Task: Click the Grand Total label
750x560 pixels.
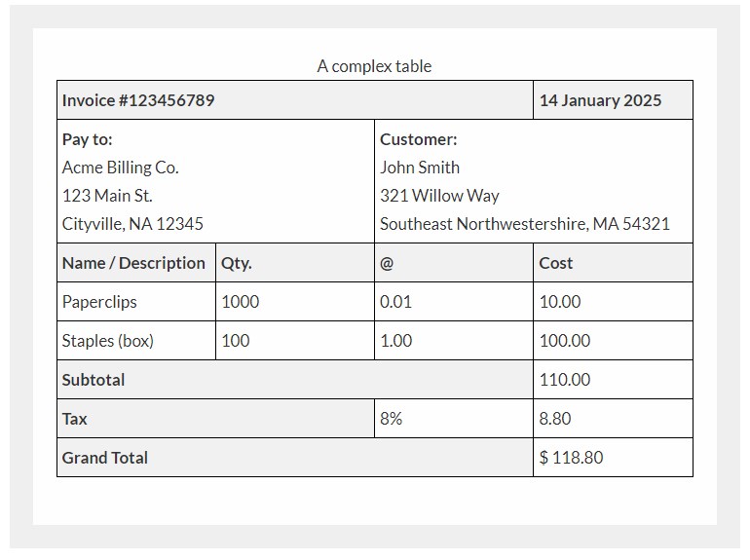Action: 105,458
